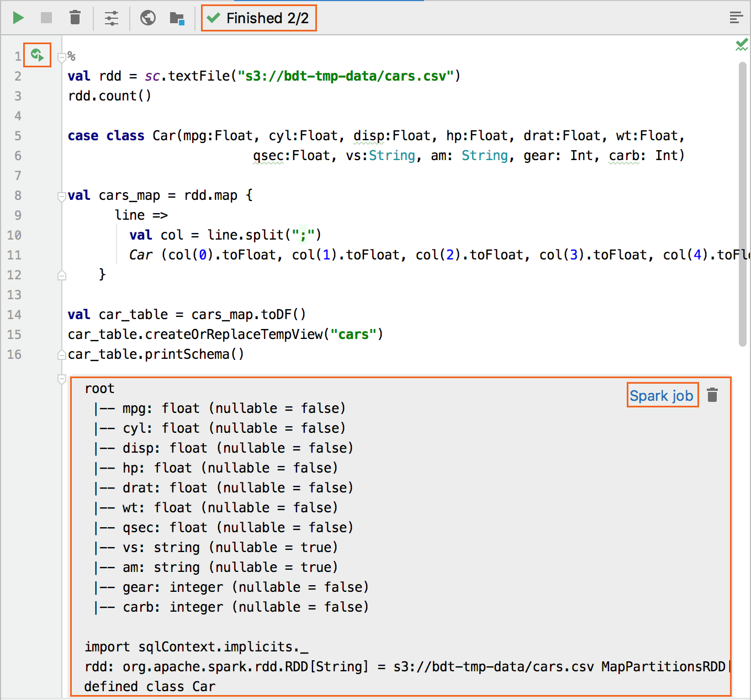Collapse the paragraph at the line 1 fold marker
The height and width of the screenshot is (700, 751).
(62, 56)
